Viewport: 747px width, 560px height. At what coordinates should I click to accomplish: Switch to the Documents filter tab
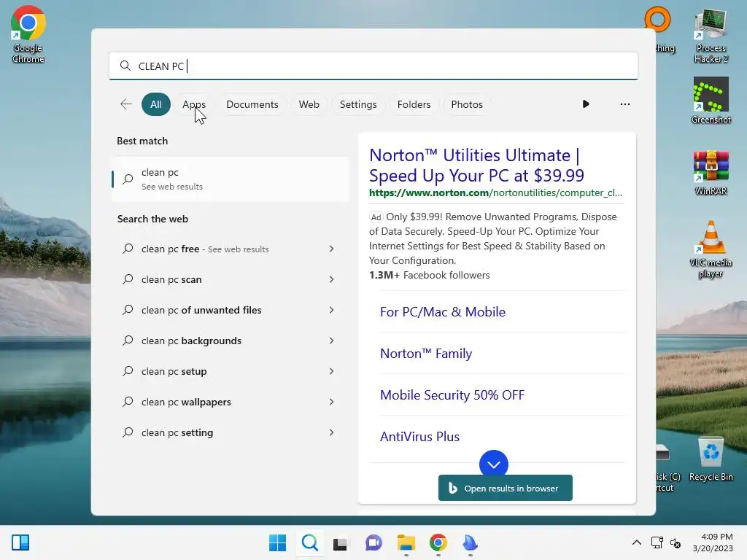coord(252,104)
